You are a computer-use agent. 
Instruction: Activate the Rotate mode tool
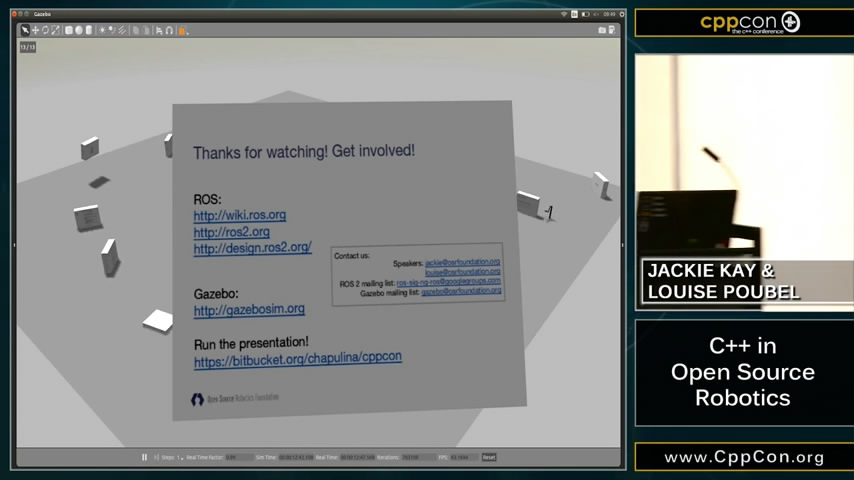coord(45,31)
